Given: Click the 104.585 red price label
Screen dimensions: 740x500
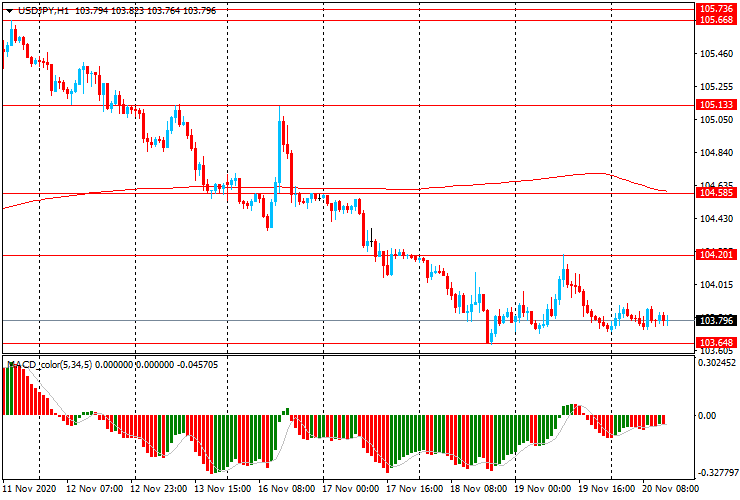Looking at the screenshot, I should [716, 193].
